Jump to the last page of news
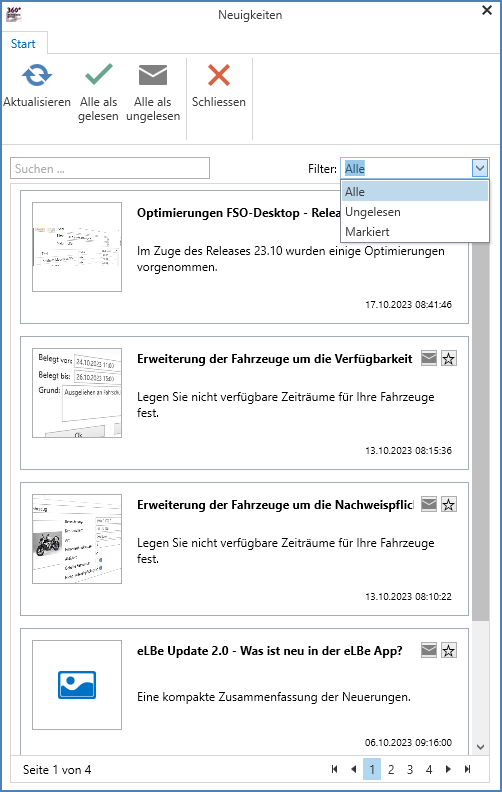 point(467,769)
